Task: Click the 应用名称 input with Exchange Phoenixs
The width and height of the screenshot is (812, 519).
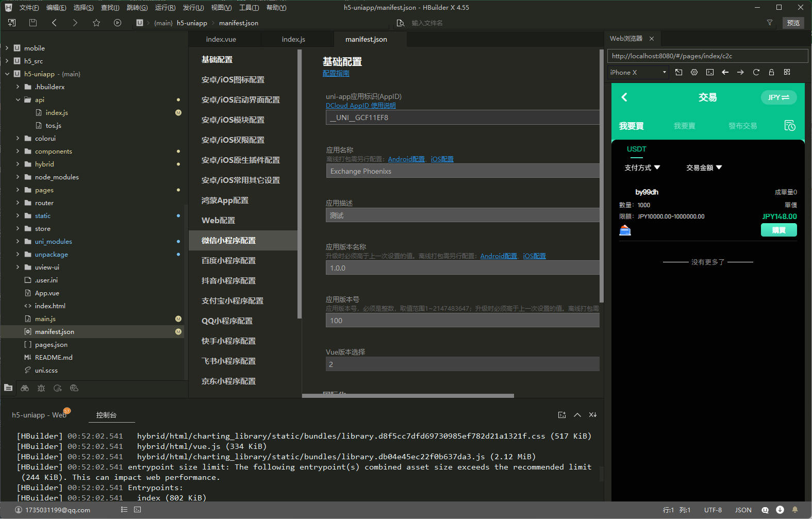Action: 462,171
